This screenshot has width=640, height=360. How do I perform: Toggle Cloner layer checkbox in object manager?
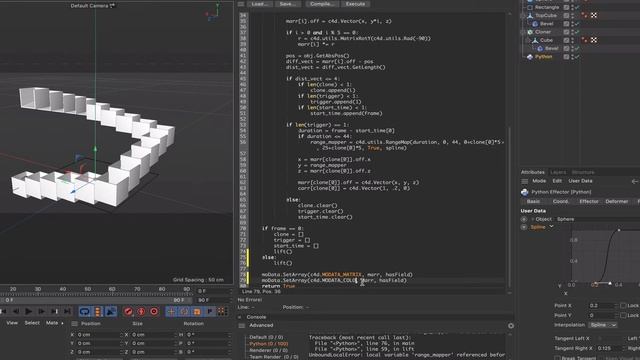(566, 32)
